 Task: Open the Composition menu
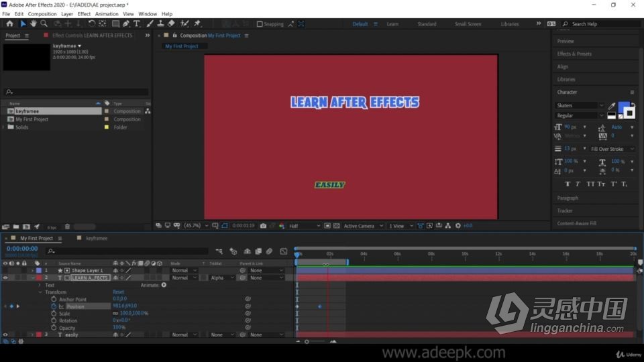pyautogui.click(x=42, y=14)
